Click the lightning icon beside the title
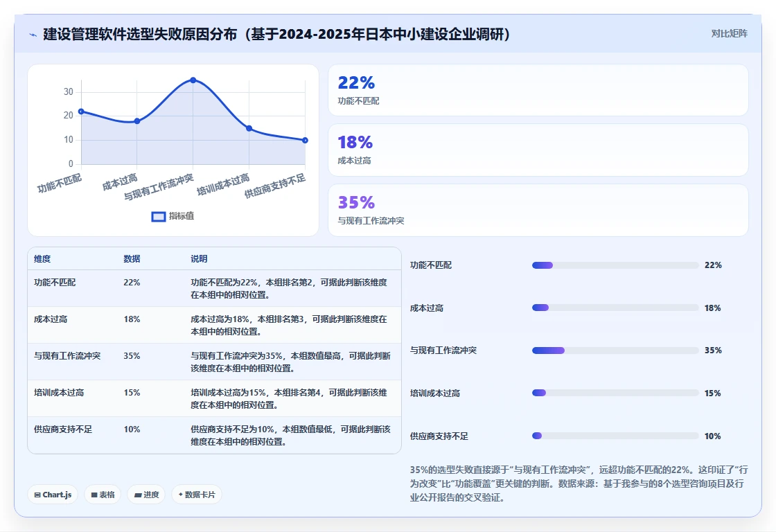 (x=33, y=35)
